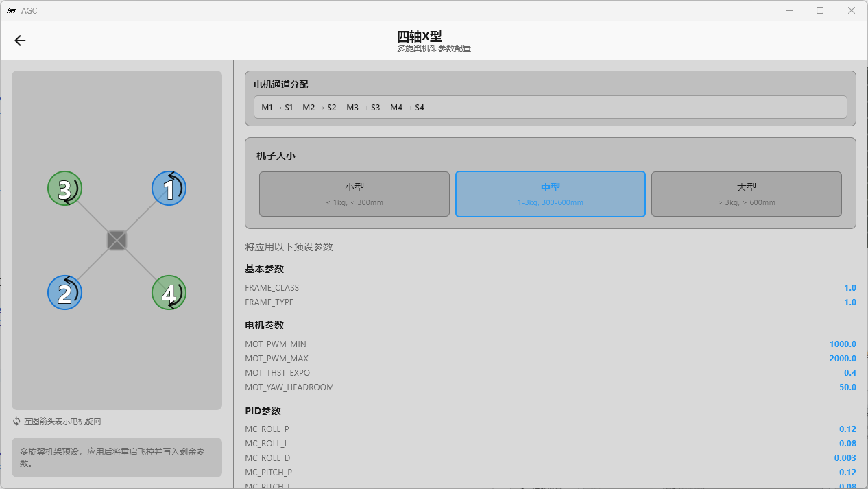The height and width of the screenshot is (489, 868).
Task: Select motor 1 circle in diagram
Action: tap(169, 189)
